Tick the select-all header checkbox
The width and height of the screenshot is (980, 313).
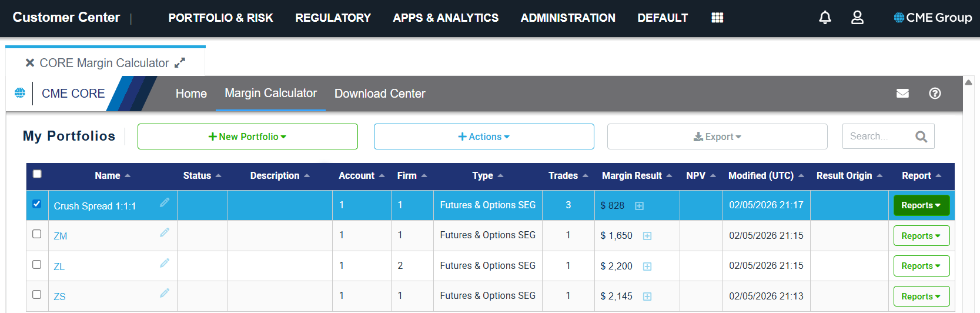(37, 174)
